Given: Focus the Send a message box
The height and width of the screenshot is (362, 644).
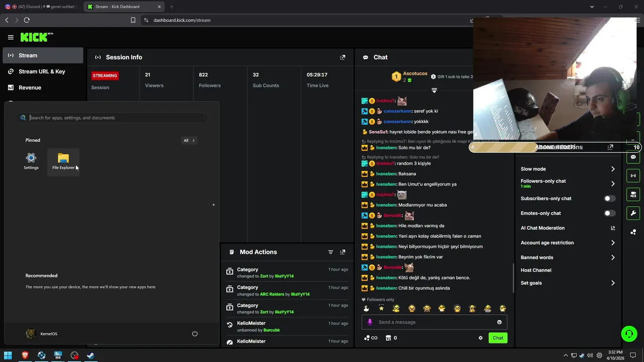Looking at the screenshot, I should 434,322.
